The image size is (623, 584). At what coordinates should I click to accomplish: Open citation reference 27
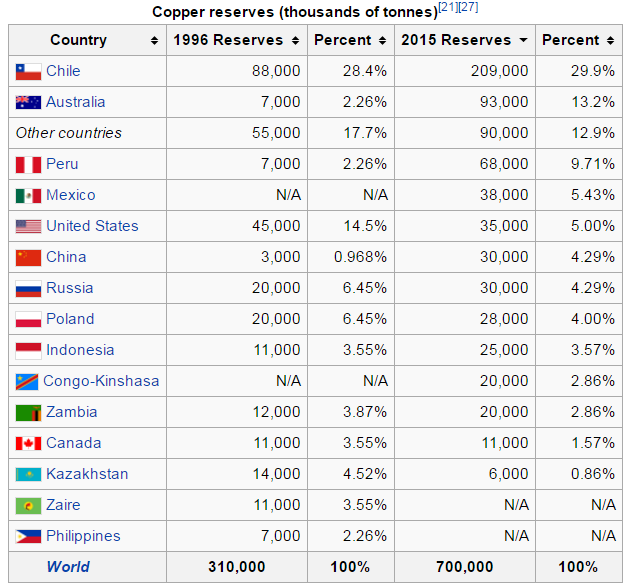pos(468,8)
